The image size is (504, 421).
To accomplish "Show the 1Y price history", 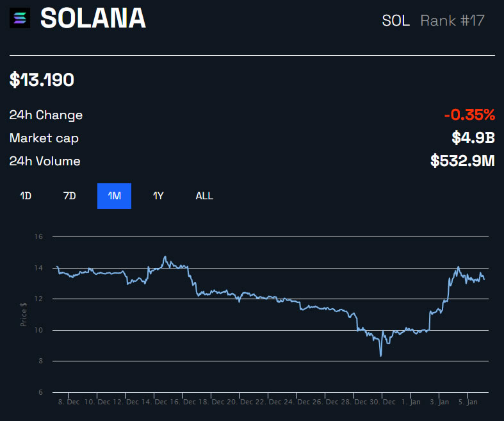I will coord(158,196).
